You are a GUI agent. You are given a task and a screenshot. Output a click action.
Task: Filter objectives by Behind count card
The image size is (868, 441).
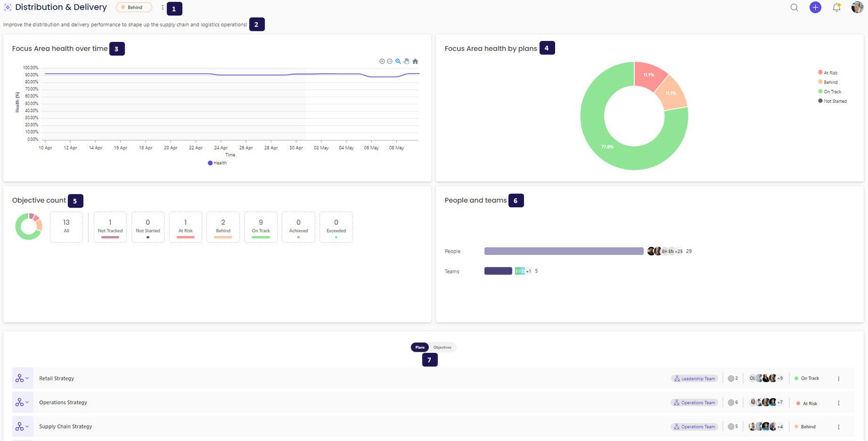point(223,227)
